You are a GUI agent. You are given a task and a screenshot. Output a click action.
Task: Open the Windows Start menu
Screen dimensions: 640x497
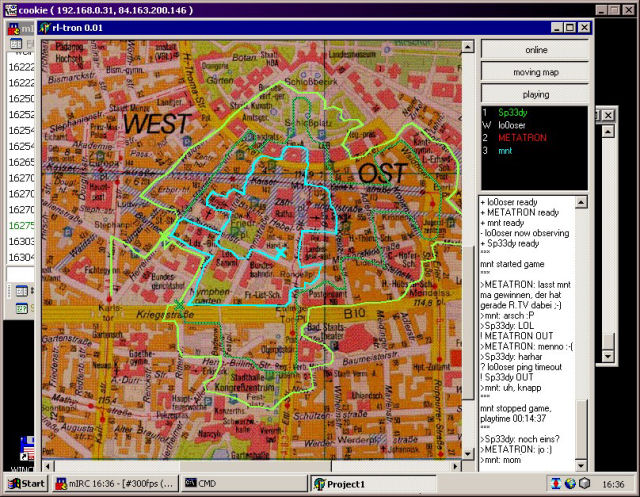click(x=27, y=484)
